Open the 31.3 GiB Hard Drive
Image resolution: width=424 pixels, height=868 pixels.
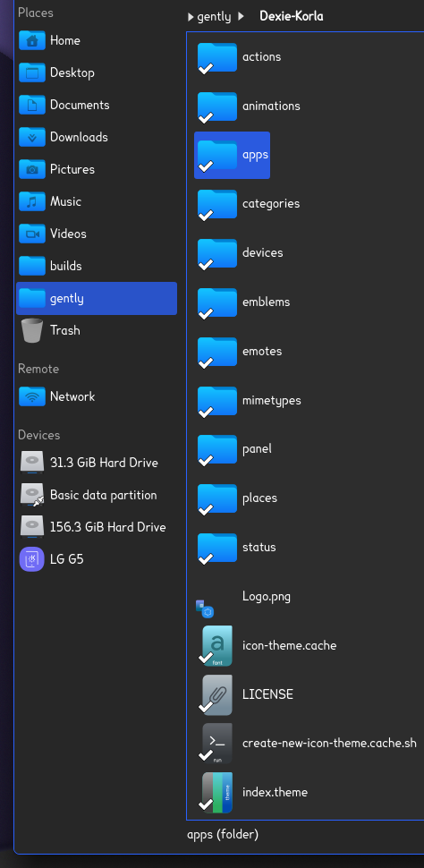[97, 463]
